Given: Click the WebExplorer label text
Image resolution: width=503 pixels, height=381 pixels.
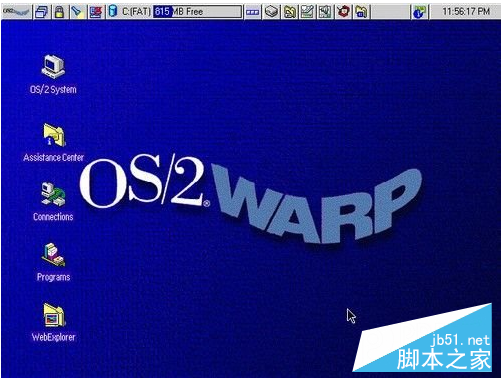Looking at the screenshot, I should tap(53, 337).
